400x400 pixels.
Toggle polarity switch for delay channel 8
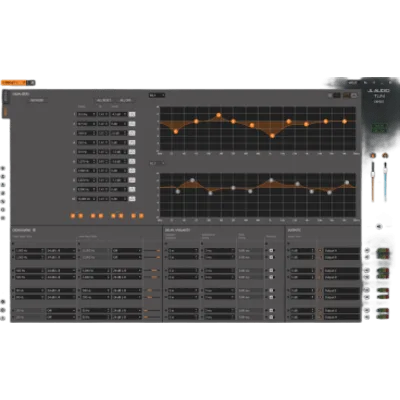(271, 317)
